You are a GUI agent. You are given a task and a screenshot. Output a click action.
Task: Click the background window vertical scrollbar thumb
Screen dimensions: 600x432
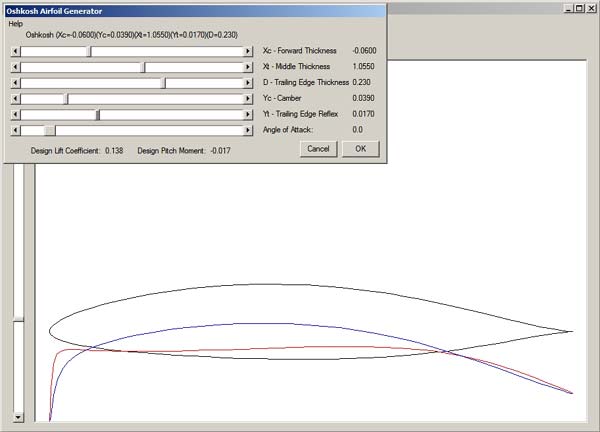(18, 320)
